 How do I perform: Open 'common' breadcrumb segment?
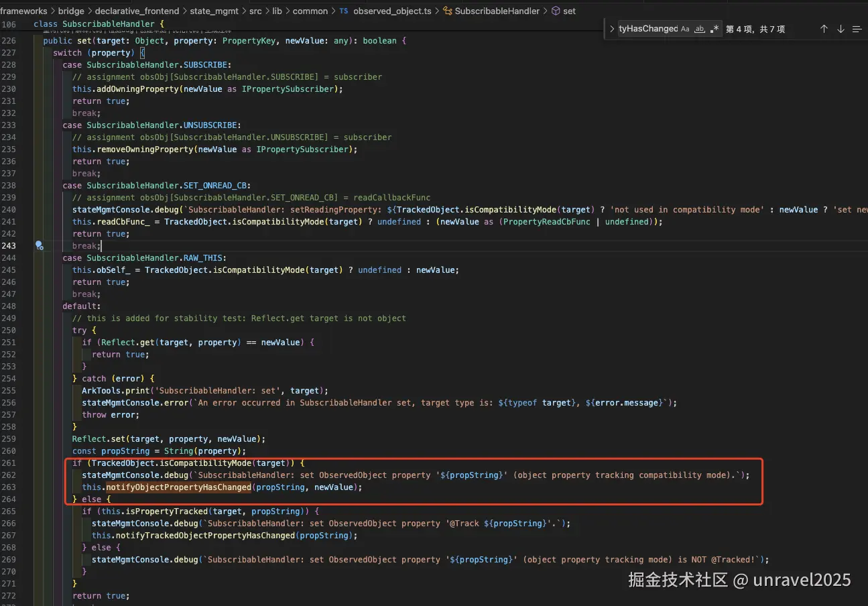[310, 11]
